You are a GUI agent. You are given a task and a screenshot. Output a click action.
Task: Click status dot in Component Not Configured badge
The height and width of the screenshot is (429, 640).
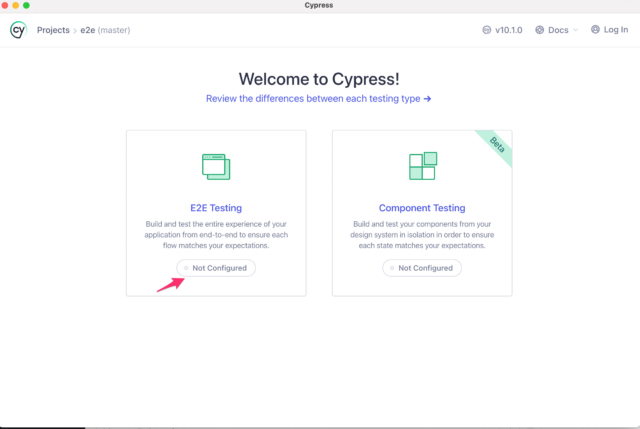click(x=392, y=268)
